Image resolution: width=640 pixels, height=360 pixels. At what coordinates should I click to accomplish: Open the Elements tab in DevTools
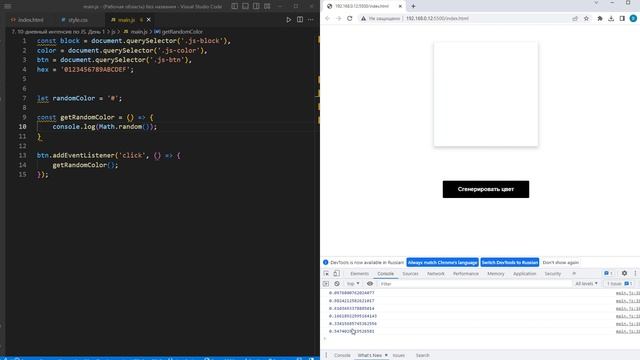click(360, 273)
